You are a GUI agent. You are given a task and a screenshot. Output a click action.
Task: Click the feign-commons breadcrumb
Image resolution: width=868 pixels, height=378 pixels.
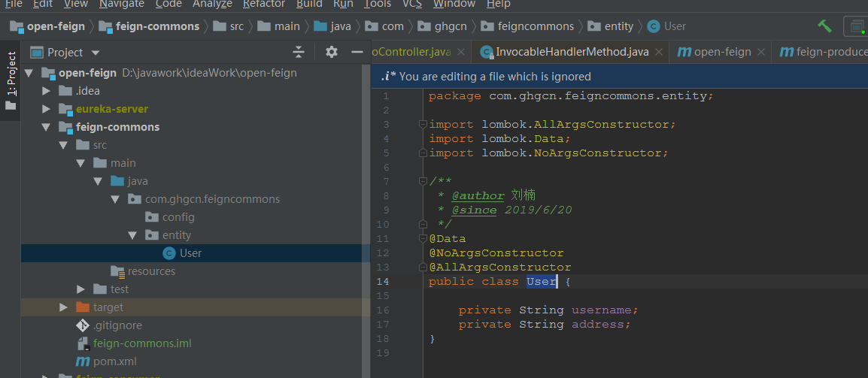pos(150,26)
